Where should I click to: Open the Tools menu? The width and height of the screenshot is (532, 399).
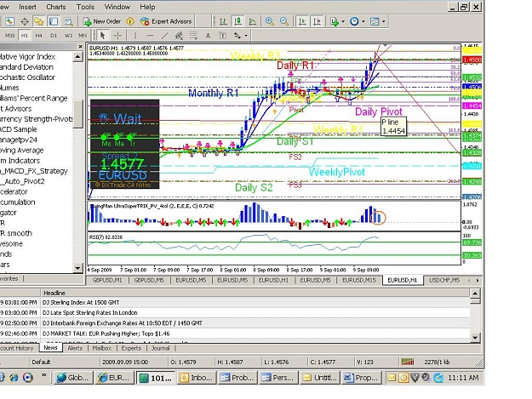[x=85, y=7]
